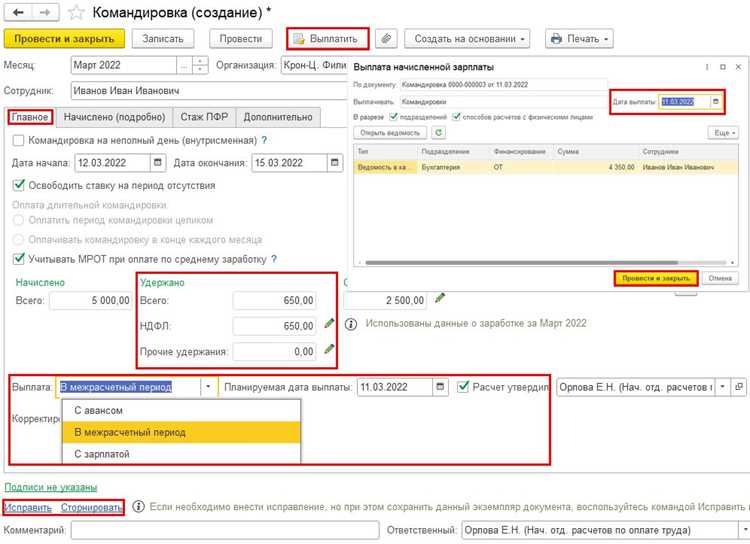Open the Печать dropdown menu
Viewport: 750px width, 544px height.
(x=579, y=39)
